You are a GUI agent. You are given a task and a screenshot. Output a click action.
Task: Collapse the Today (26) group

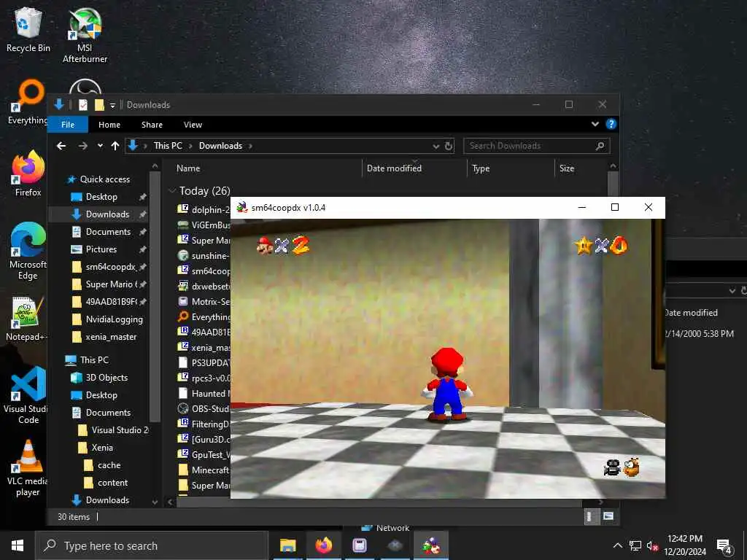172,190
